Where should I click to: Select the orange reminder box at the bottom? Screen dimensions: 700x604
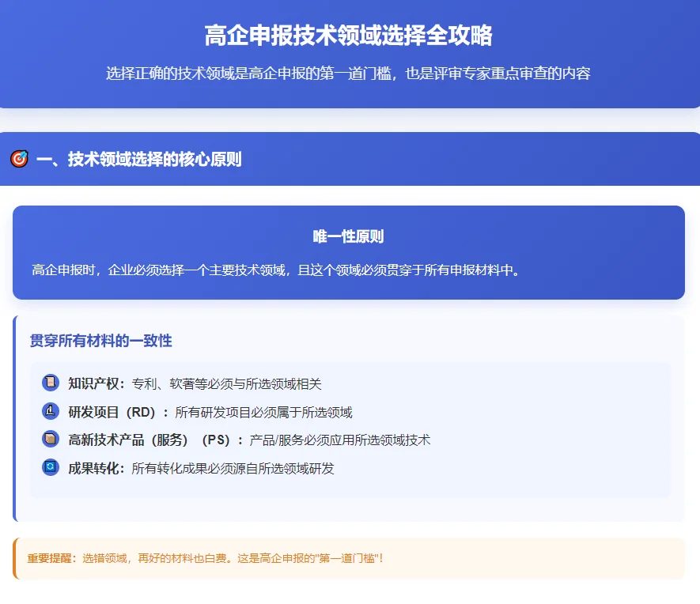tap(349, 558)
